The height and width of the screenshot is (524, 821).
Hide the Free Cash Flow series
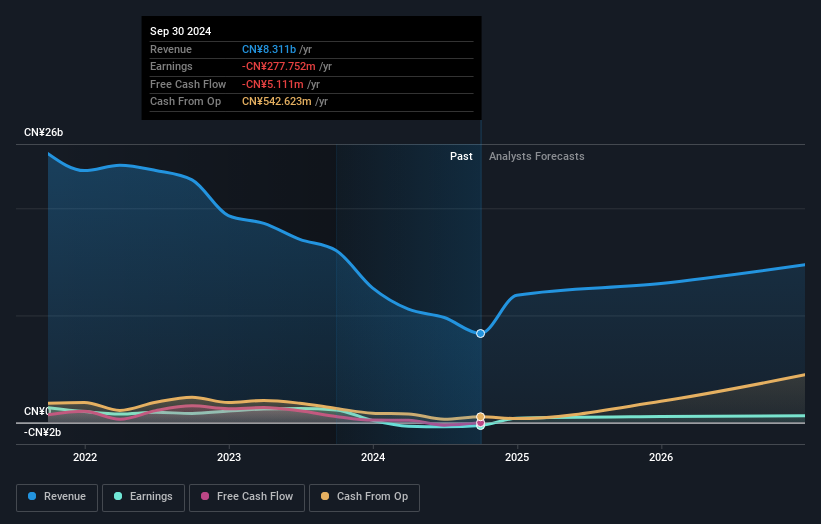247,497
